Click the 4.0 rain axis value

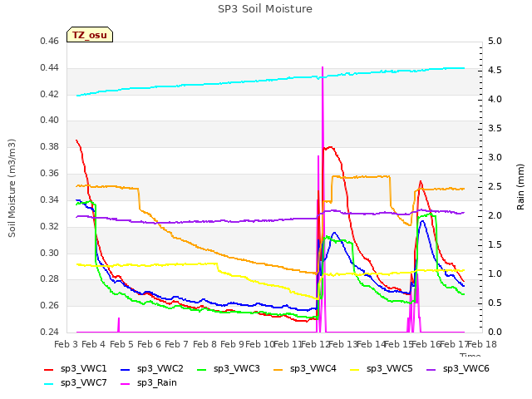pos(495,100)
